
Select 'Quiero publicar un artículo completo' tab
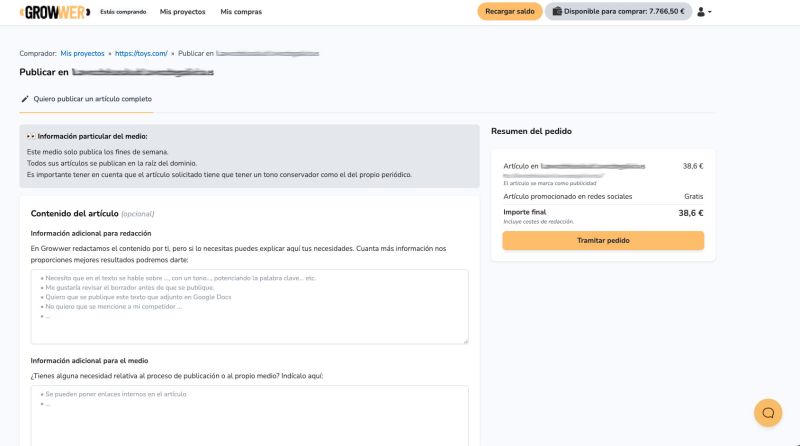click(x=86, y=99)
